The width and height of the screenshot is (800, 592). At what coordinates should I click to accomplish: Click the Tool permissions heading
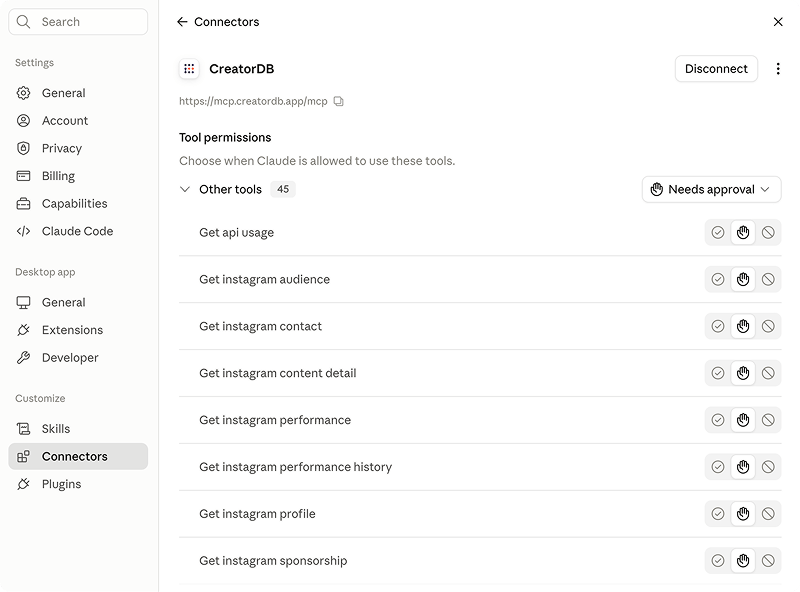pyautogui.click(x=225, y=137)
